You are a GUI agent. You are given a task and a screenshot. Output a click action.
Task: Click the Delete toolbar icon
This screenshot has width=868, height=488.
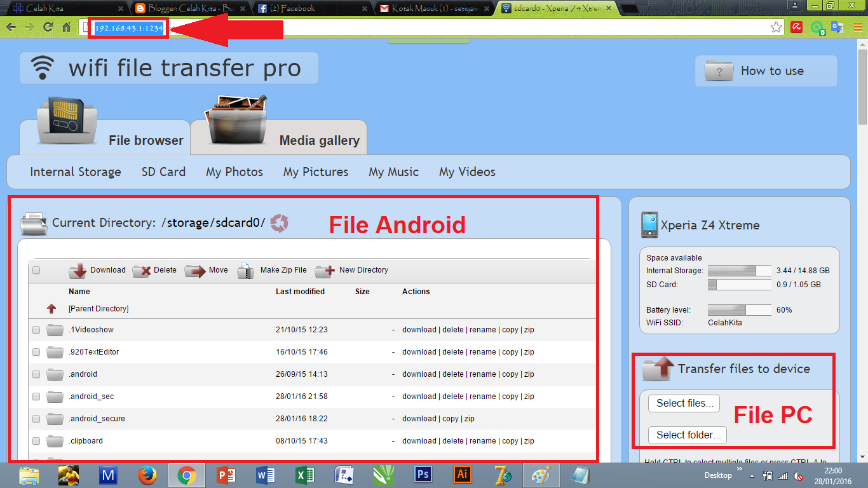142,271
